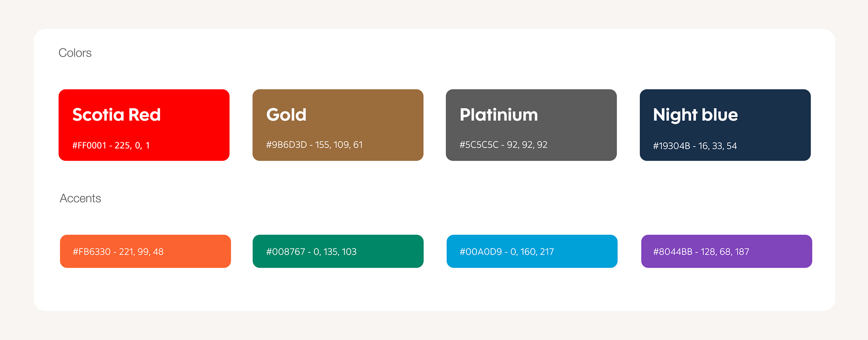Click the Scotia Red color card
868x340 pixels.
click(x=144, y=125)
